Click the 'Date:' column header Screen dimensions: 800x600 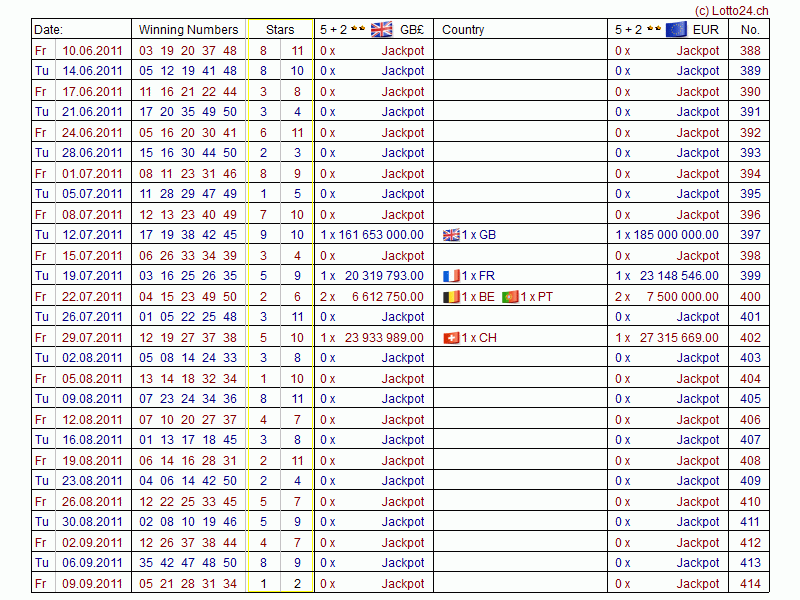tap(49, 30)
